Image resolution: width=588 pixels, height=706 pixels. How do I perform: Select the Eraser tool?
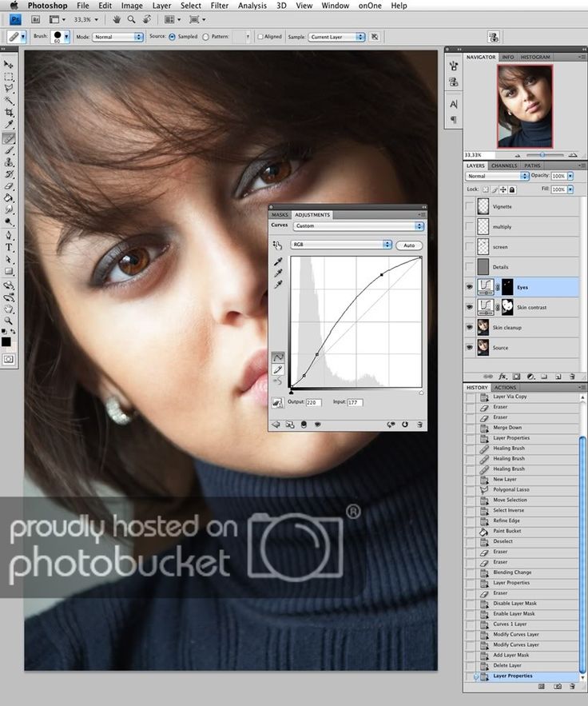click(x=9, y=186)
